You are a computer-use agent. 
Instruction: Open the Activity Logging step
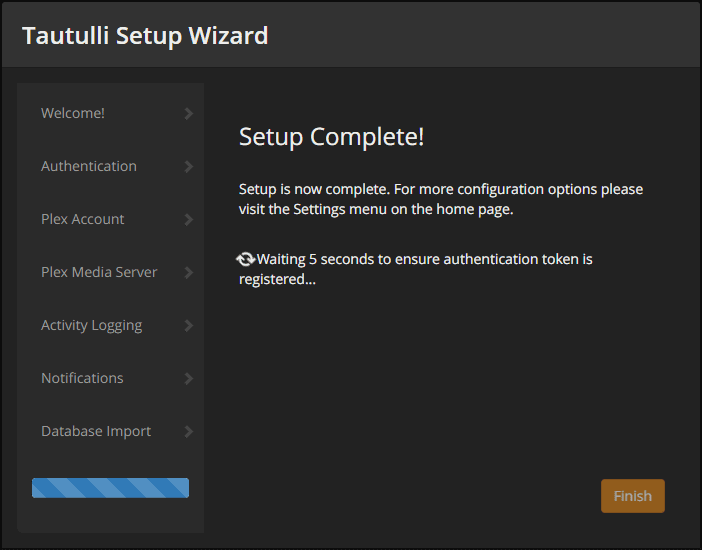91,325
